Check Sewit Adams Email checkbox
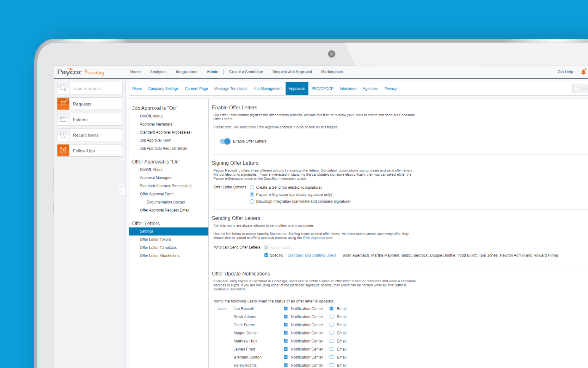The height and width of the screenshot is (368, 588). 331,316
